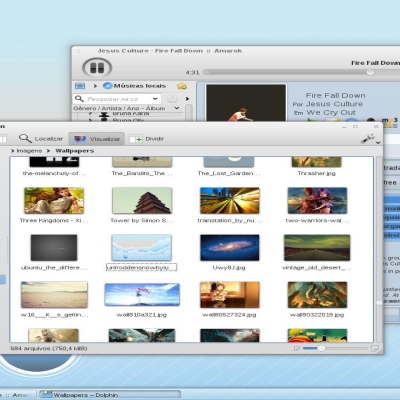Click the bookmark star icon in Amarok

click(182, 86)
